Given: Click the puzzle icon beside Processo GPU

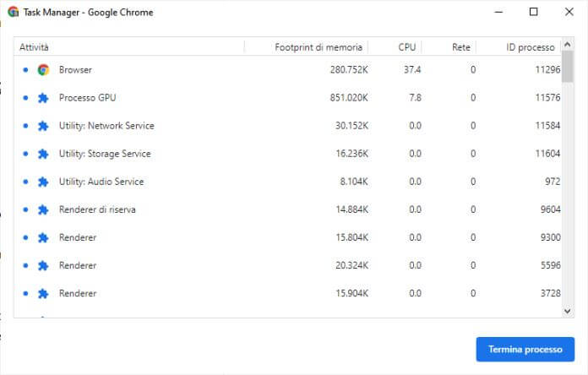Looking at the screenshot, I should pos(43,98).
